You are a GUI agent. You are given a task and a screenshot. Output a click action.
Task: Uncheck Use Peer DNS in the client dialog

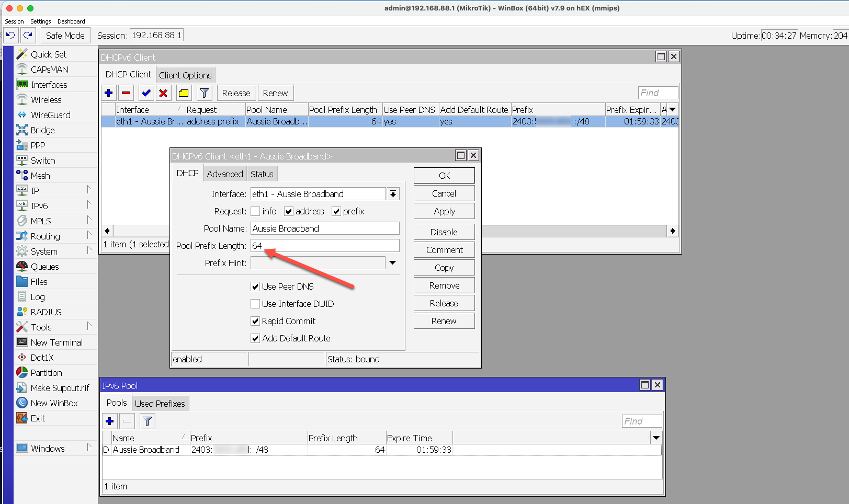(x=255, y=286)
